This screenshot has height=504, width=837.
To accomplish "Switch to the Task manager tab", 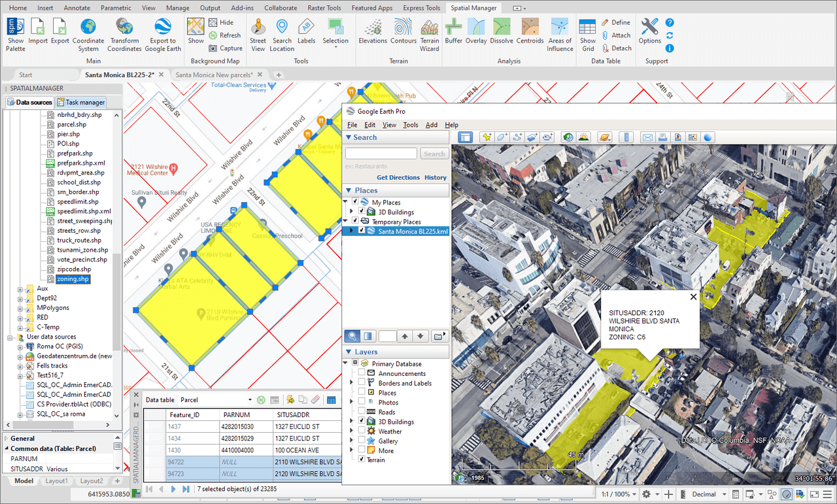I will [80, 103].
